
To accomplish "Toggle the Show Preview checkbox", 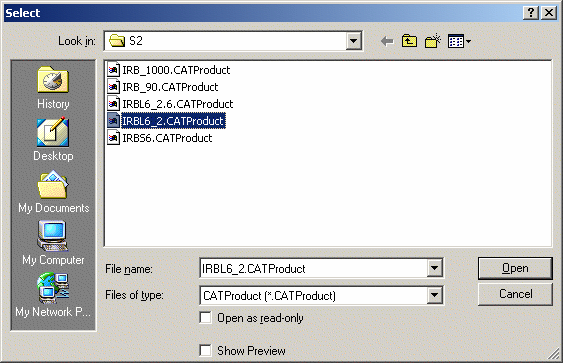I will pyautogui.click(x=205, y=350).
